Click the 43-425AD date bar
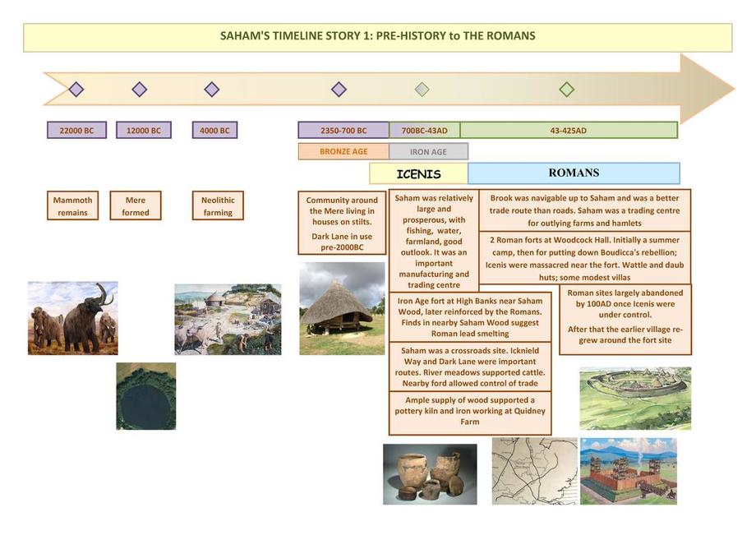 (569, 130)
